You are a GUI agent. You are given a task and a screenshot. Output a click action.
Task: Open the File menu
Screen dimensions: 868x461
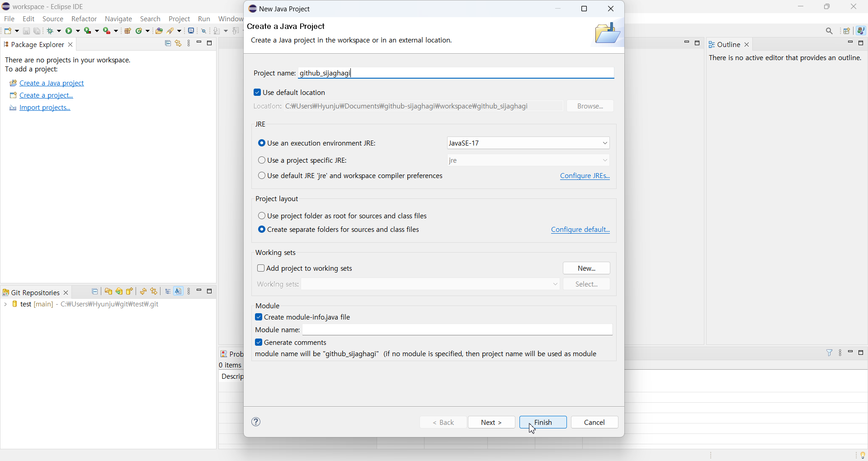point(9,19)
